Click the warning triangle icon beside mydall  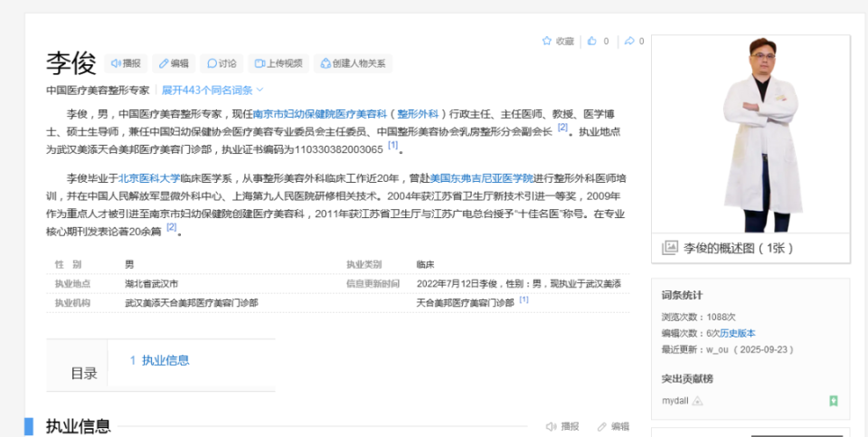697,401
